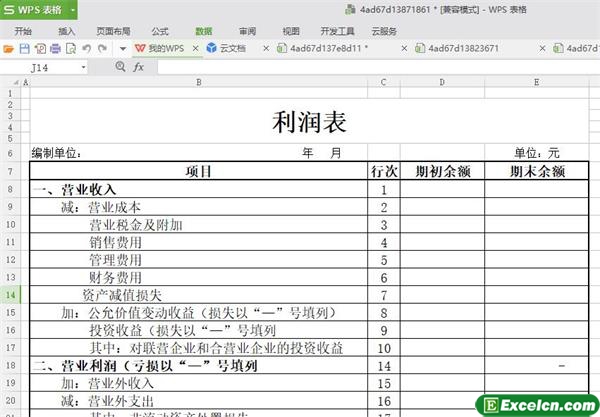The width and height of the screenshot is (600, 417).
Task: Select the 数据 ribbon tab
Action: (x=204, y=31)
